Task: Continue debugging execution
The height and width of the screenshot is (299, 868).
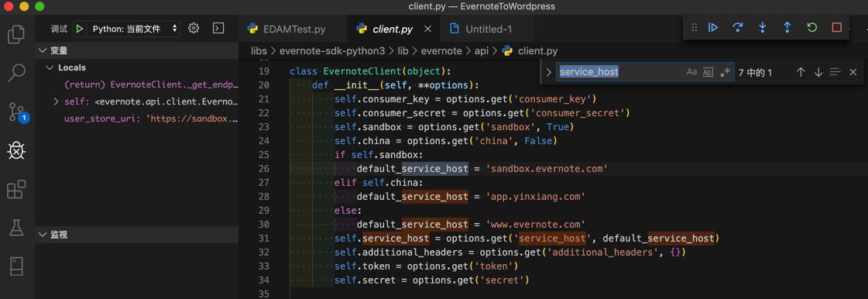Action: [x=713, y=27]
